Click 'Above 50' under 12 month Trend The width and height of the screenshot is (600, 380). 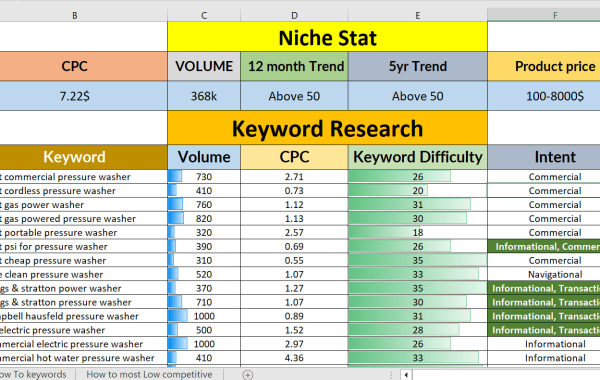click(294, 96)
